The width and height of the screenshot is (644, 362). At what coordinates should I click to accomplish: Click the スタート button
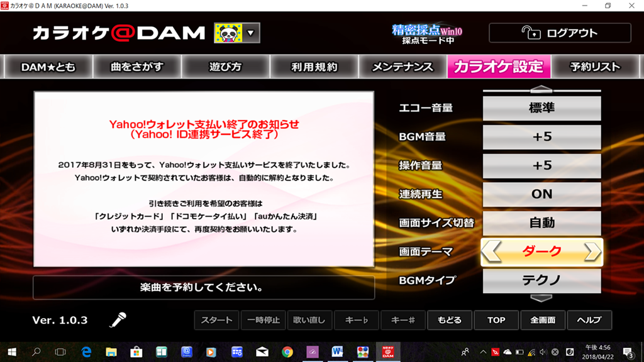(216, 320)
